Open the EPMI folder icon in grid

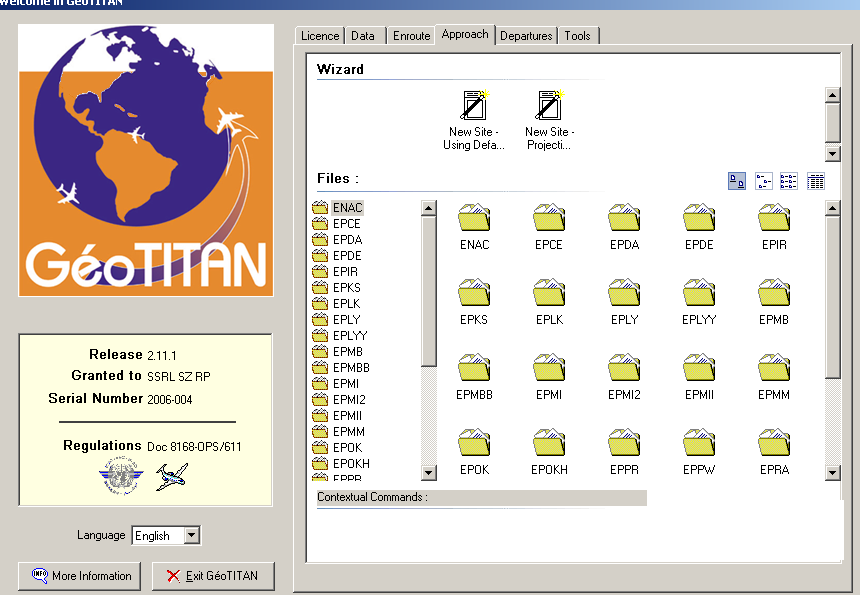(549, 367)
